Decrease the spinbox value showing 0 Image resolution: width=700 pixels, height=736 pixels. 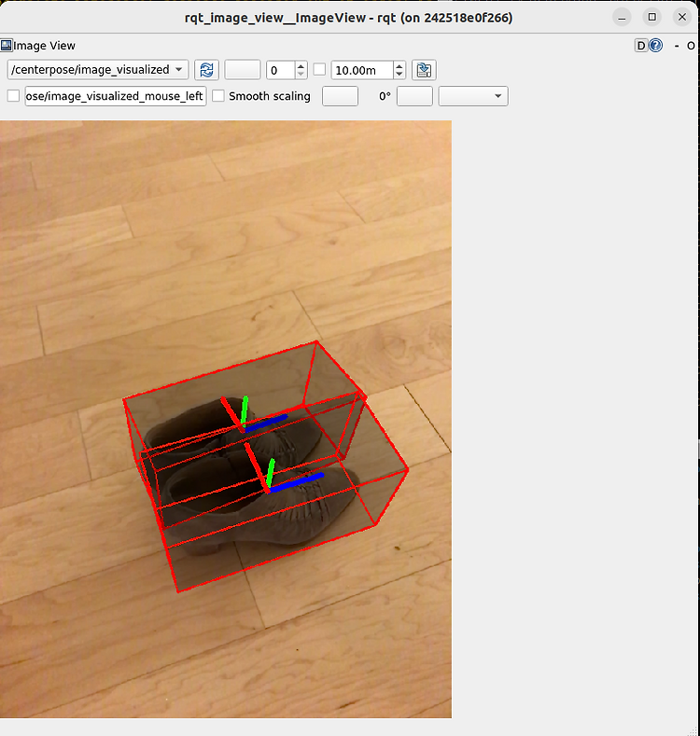[x=301, y=75]
